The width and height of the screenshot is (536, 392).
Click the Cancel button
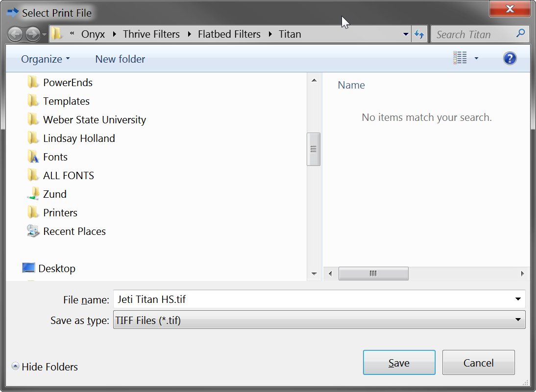tap(478, 362)
